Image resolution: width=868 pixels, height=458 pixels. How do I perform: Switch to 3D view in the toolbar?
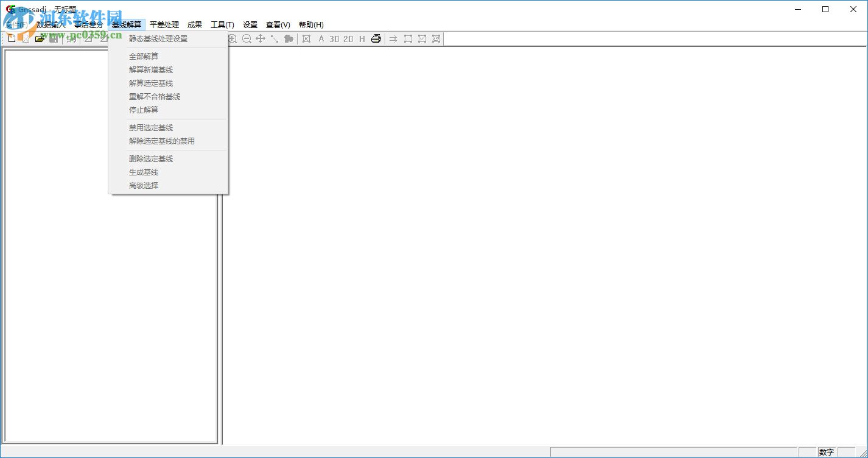334,39
